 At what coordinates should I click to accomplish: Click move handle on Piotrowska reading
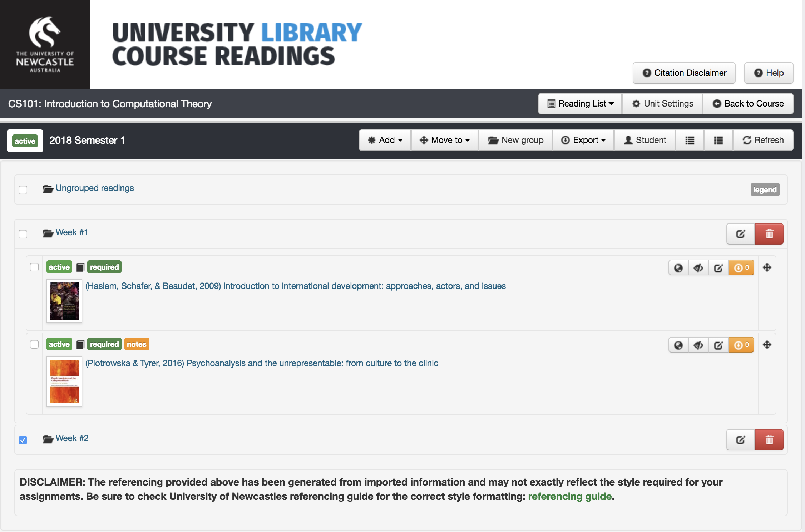(x=767, y=345)
